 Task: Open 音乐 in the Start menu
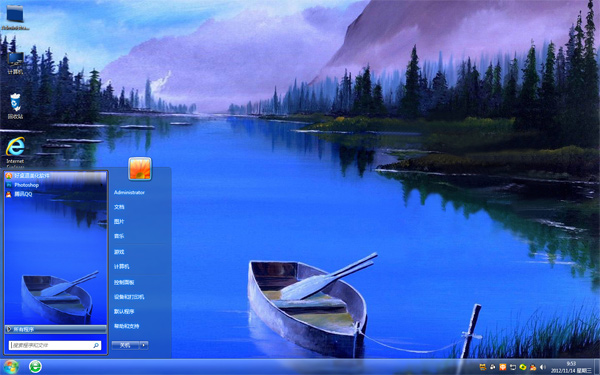click(119, 236)
